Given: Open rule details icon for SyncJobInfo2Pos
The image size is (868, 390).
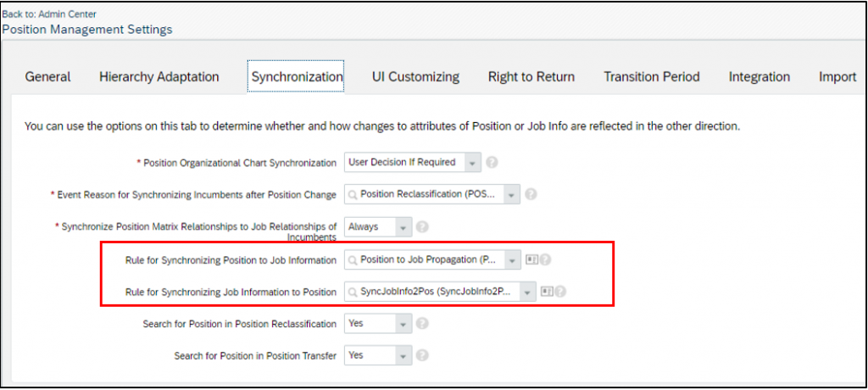Looking at the screenshot, I should coord(547,292).
